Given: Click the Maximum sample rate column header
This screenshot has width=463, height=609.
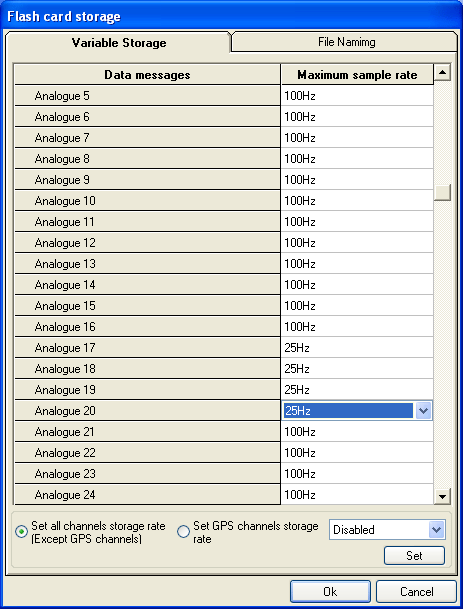Looking at the screenshot, I should click(x=357, y=75).
